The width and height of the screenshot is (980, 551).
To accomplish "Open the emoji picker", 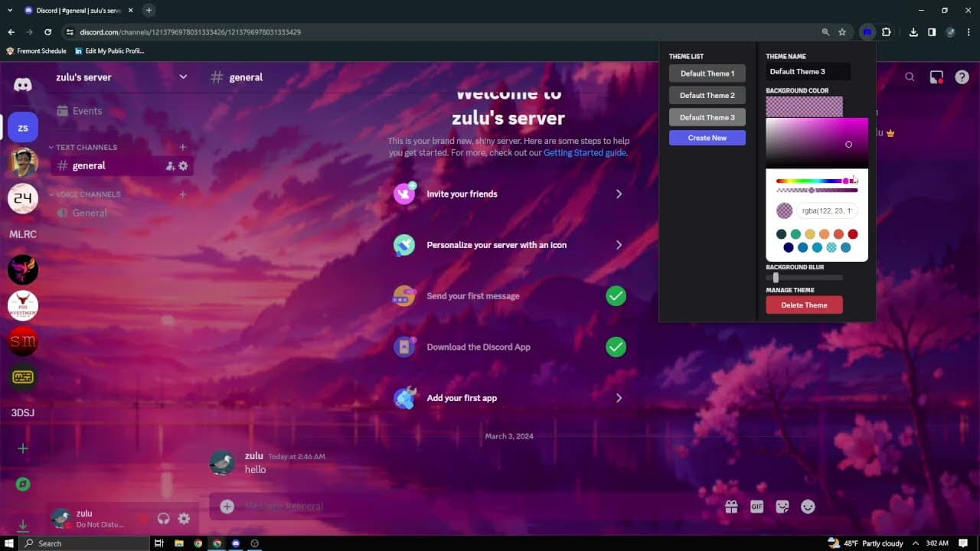I will point(808,507).
